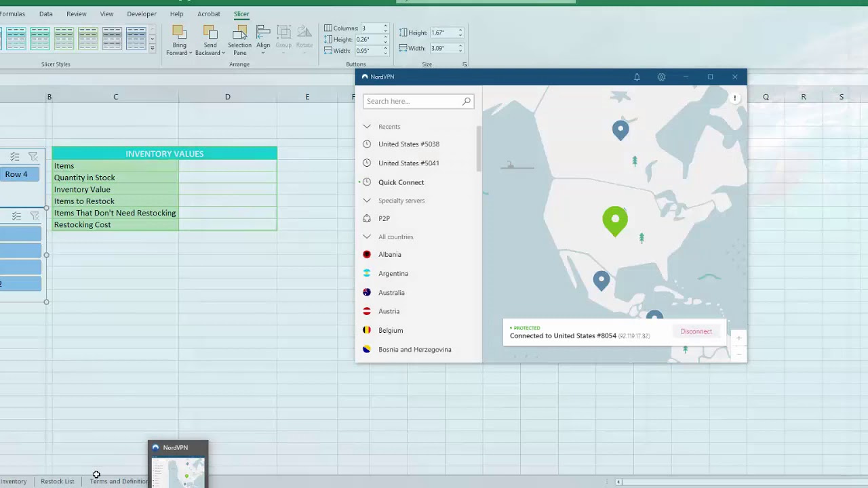868x488 pixels.
Task: Click clock icon beside United States #5041
Action: click(x=367, y=163)
